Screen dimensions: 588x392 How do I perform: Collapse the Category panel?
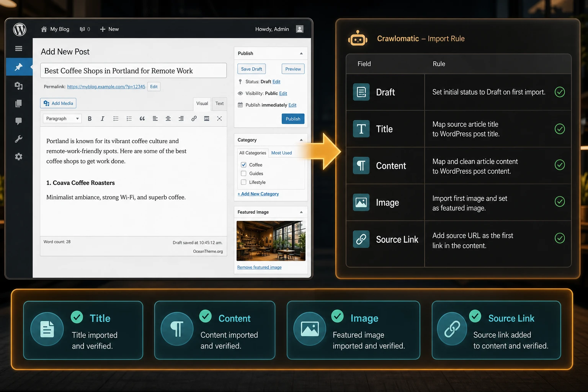(x=301, y=140)
